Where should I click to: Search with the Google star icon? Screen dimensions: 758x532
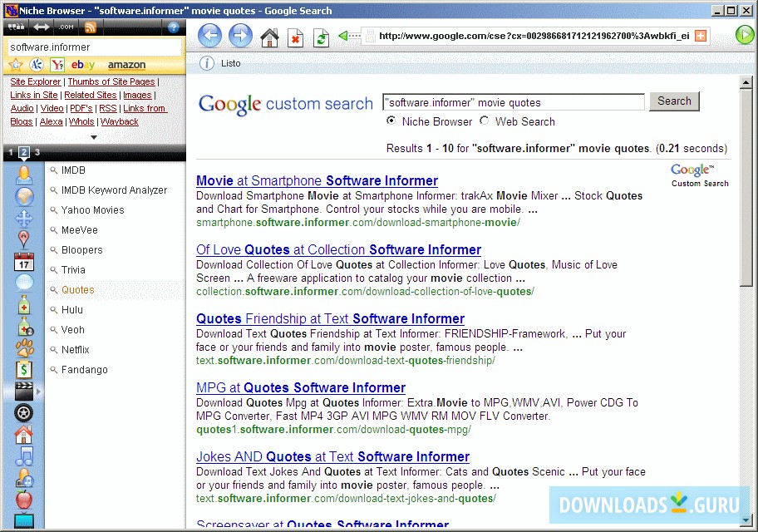point(16,64)
